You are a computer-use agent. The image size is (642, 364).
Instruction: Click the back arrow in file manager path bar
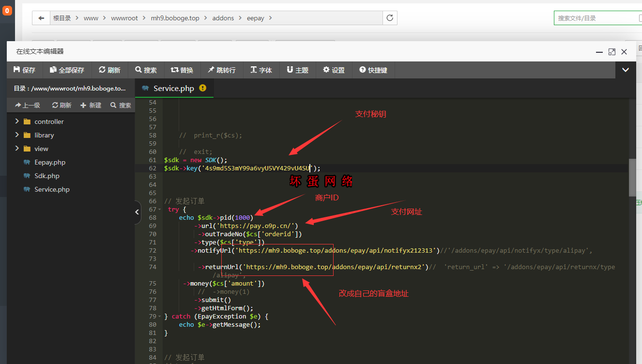tap(41, 18)
